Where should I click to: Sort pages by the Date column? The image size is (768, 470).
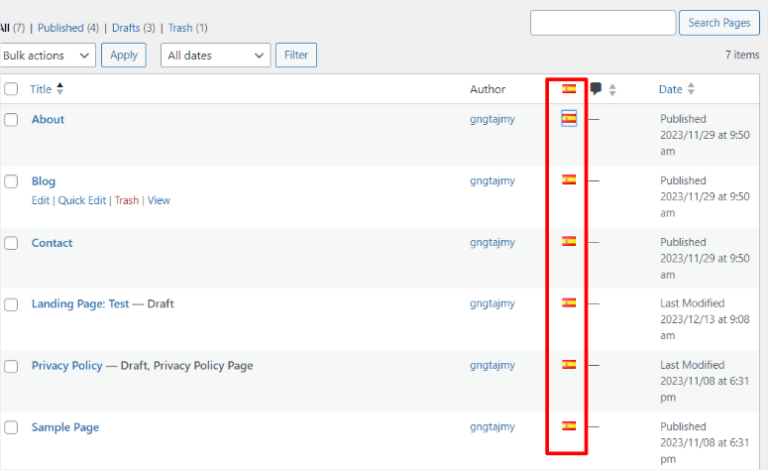(x=670, y=89)
